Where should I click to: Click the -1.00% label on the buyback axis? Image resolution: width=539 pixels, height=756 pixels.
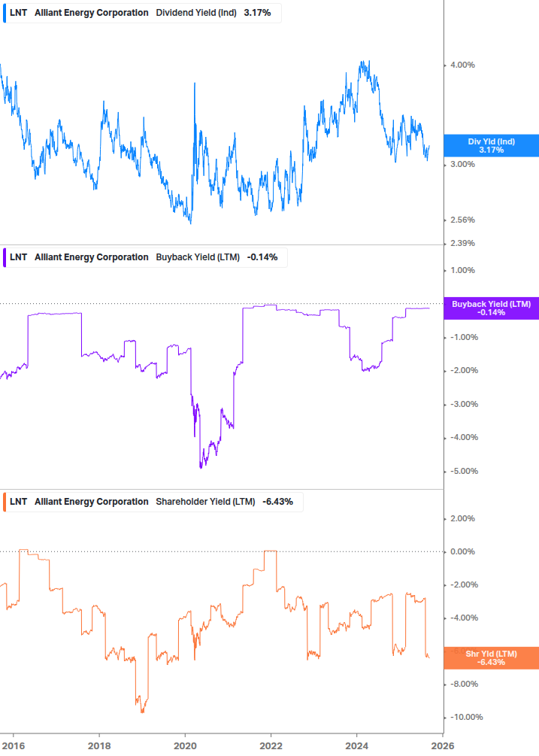tap(464, 338)
